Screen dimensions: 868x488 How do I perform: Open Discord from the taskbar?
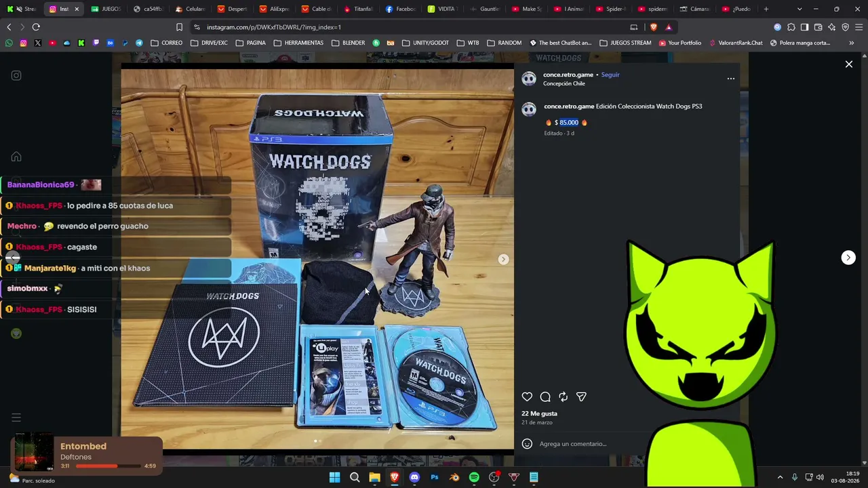[414, 477]
